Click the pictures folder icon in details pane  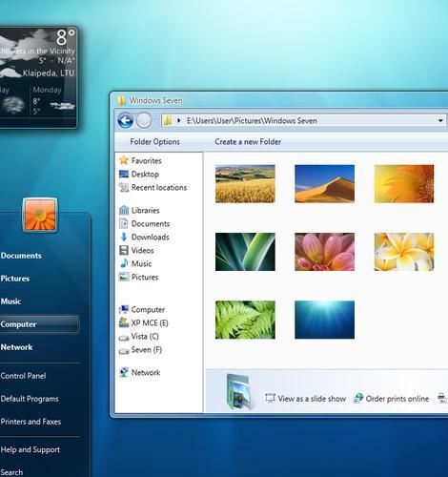click(x=238, y=391)
